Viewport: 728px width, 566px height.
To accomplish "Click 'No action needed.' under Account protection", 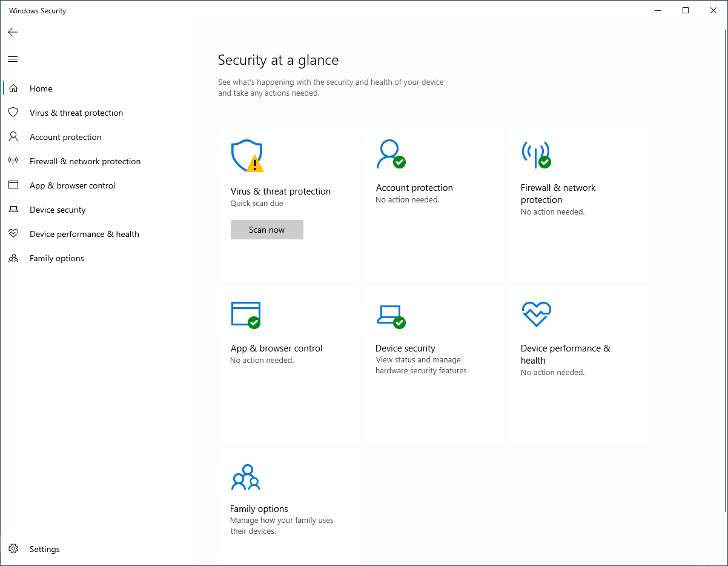I will tap(408, 200).
